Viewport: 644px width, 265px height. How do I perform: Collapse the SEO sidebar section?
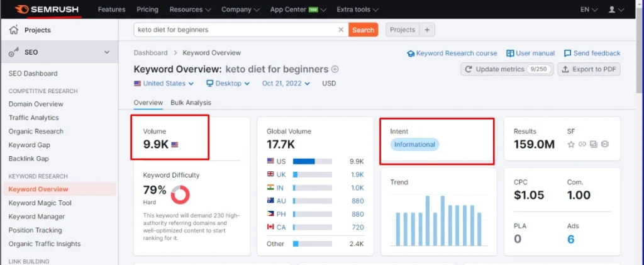107,52
